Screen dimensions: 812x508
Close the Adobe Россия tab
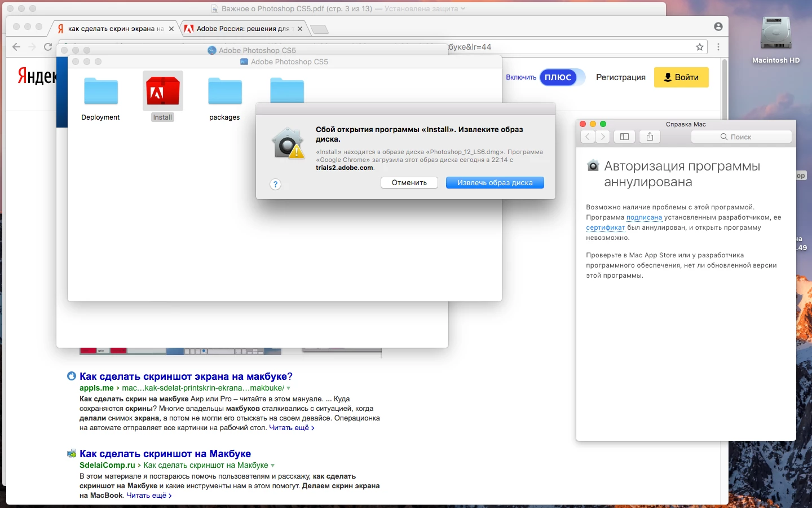point(300,29)
